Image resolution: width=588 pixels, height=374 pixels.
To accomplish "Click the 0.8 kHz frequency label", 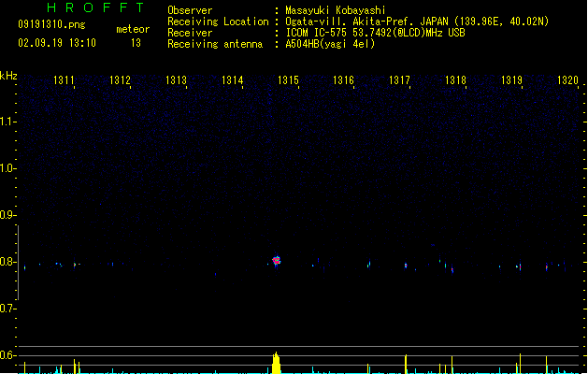I will pos(7,262).
